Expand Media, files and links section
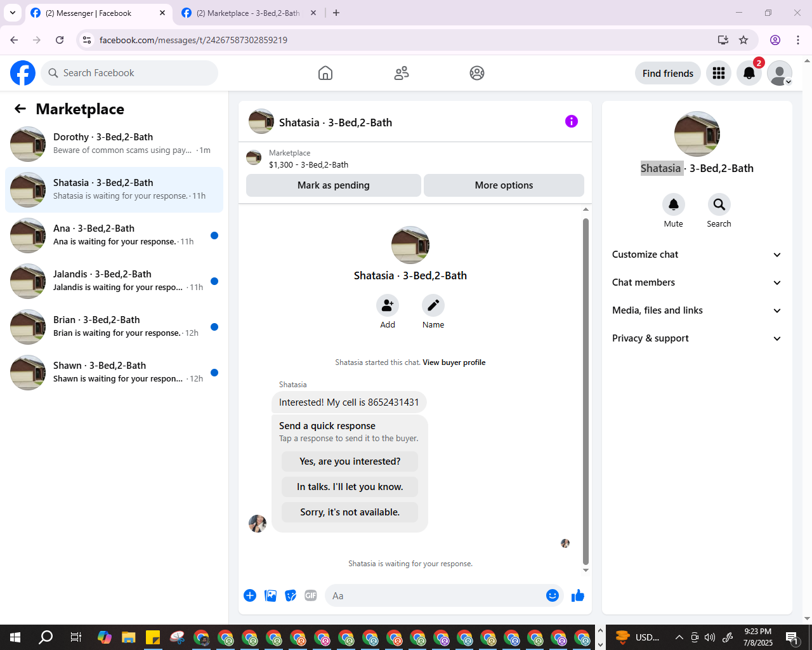This screenshot has width=812, height=650. coord(697,310)
